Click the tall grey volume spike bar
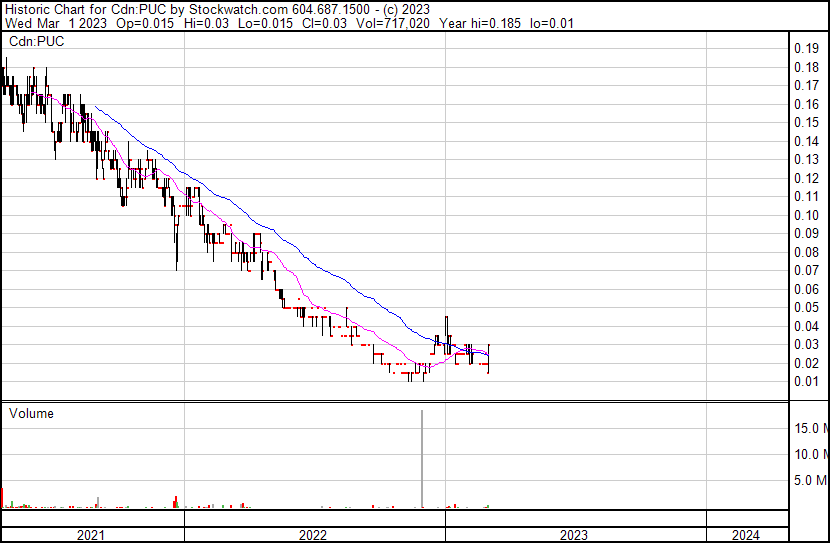The width and height of the screenshot is (830, 543). 422,458
